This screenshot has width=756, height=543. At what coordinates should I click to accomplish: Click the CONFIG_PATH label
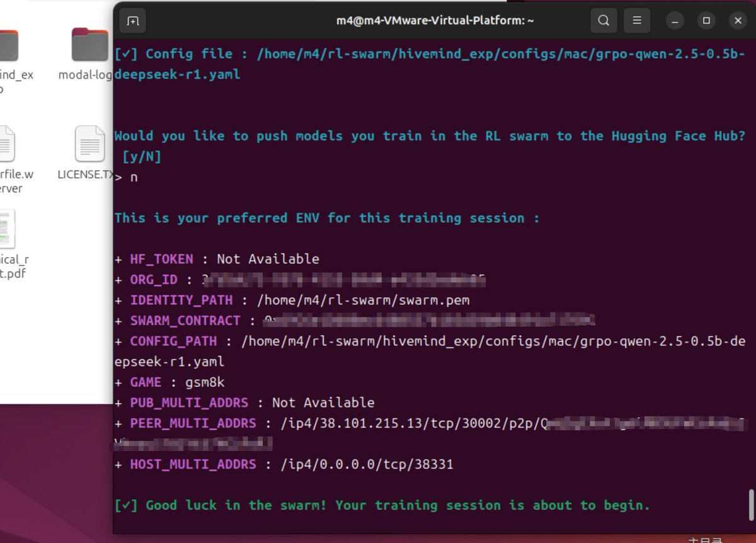click(173, 341)
